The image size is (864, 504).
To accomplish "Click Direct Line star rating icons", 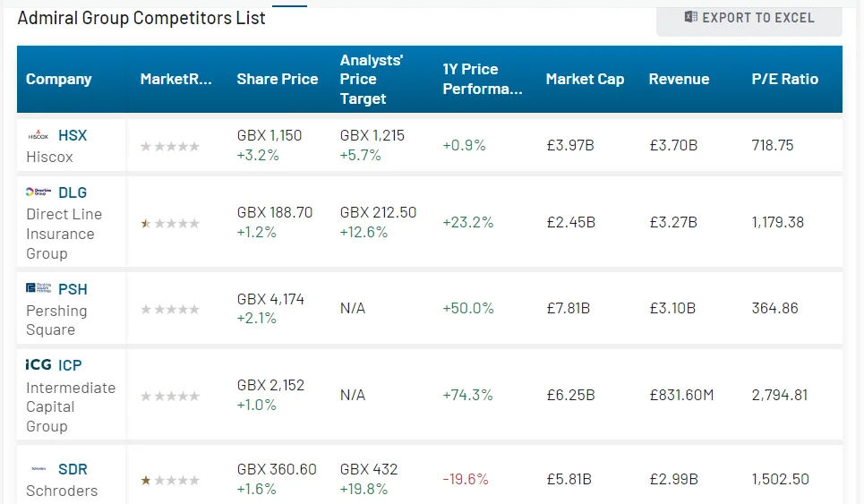I will click(170, 223).
